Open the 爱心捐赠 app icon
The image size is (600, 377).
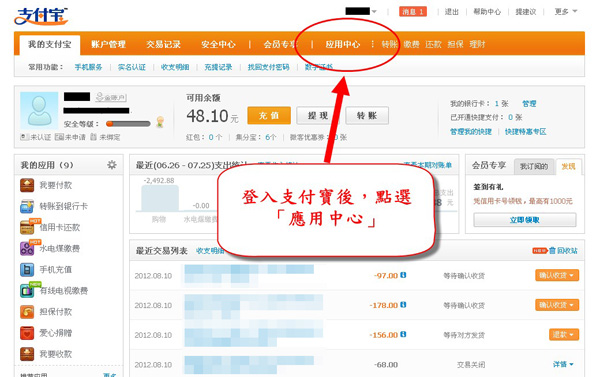(27, 333)
